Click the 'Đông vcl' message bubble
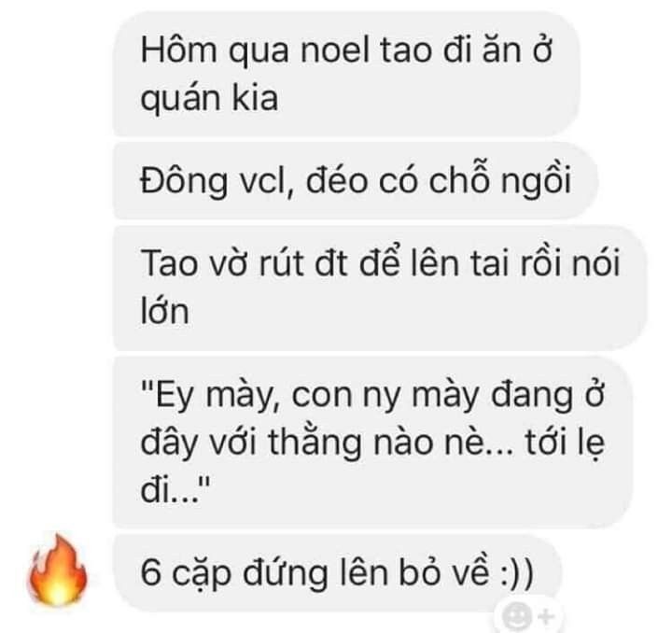 (x=356, y=181)
